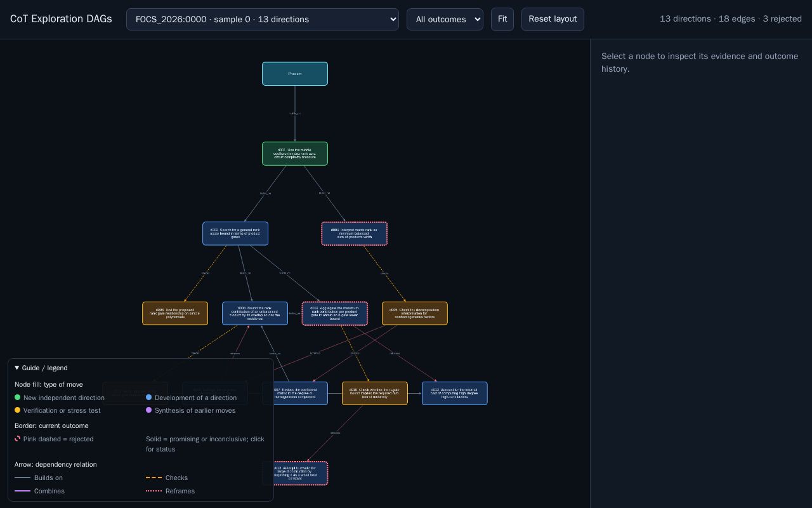Click the '13 directions · 18 edges · 3 rejected' summary
812x508 pixels.
tap(731, 19)
